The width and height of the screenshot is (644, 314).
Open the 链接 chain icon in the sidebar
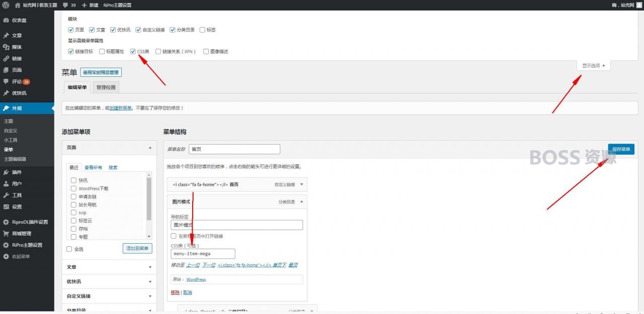pyautogui.click(x=6, y=59)
